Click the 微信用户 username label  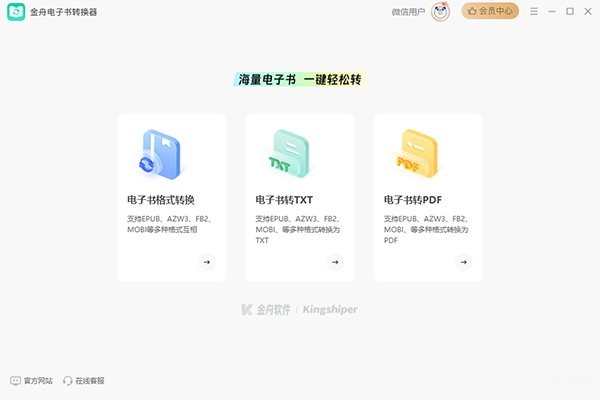pyautogui.click(x=408, y=12)
